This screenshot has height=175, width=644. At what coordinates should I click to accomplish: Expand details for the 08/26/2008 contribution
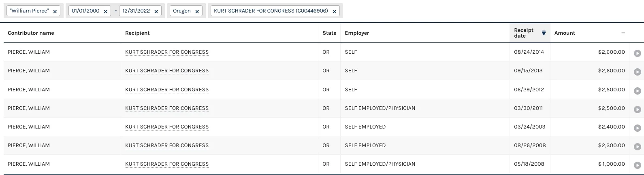point(637,147)
